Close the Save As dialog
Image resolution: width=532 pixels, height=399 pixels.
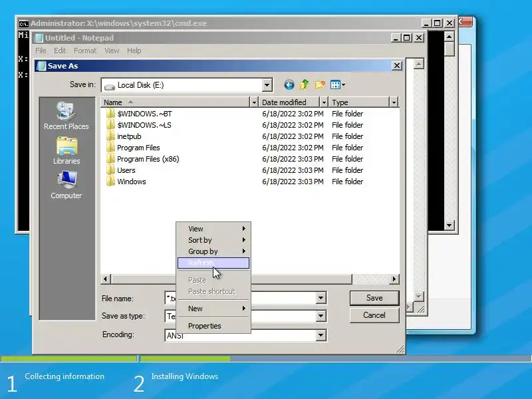coord(397,65)
